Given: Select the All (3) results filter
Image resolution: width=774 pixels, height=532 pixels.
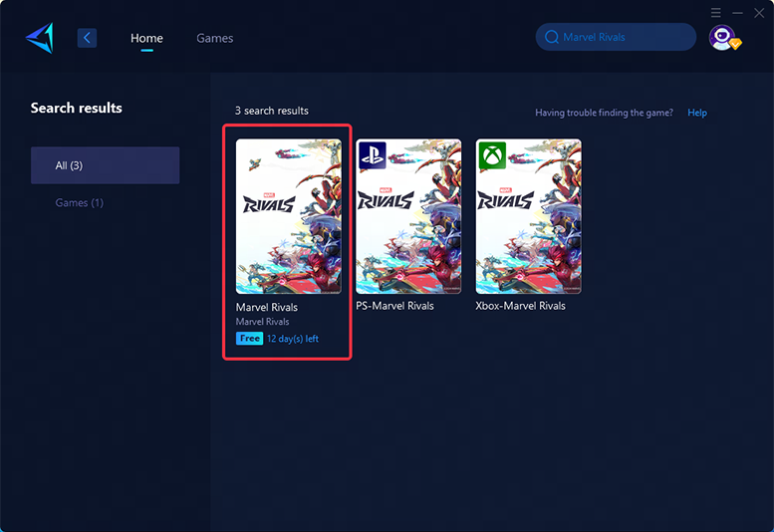Looking at the screenshot, I should (105, 165).
